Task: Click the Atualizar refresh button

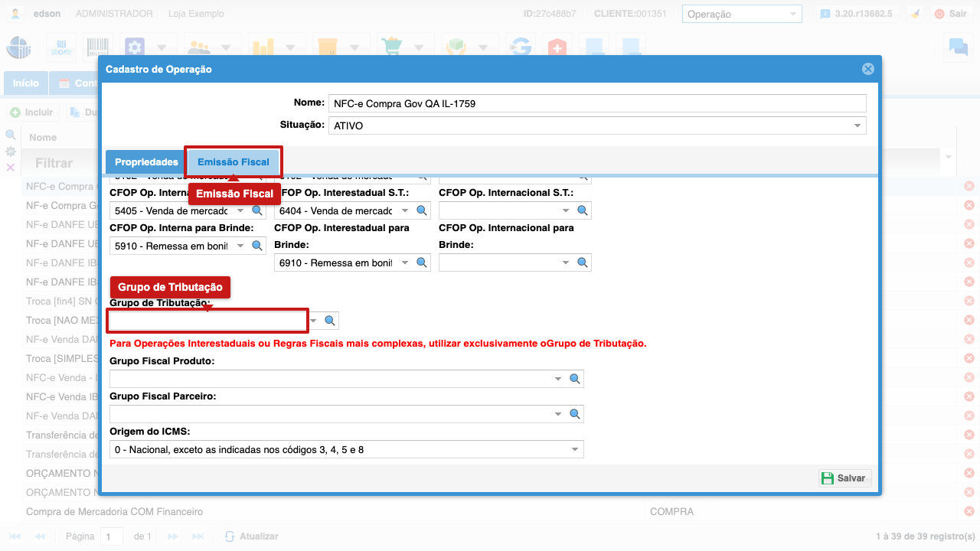Action: coord(251,536)
